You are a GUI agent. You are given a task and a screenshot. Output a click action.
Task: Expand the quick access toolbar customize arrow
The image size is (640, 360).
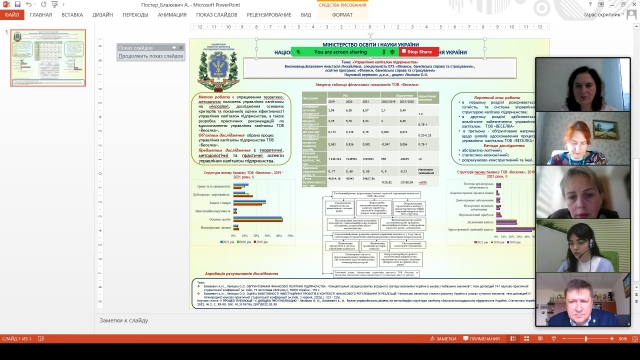(x=63, y=4)
